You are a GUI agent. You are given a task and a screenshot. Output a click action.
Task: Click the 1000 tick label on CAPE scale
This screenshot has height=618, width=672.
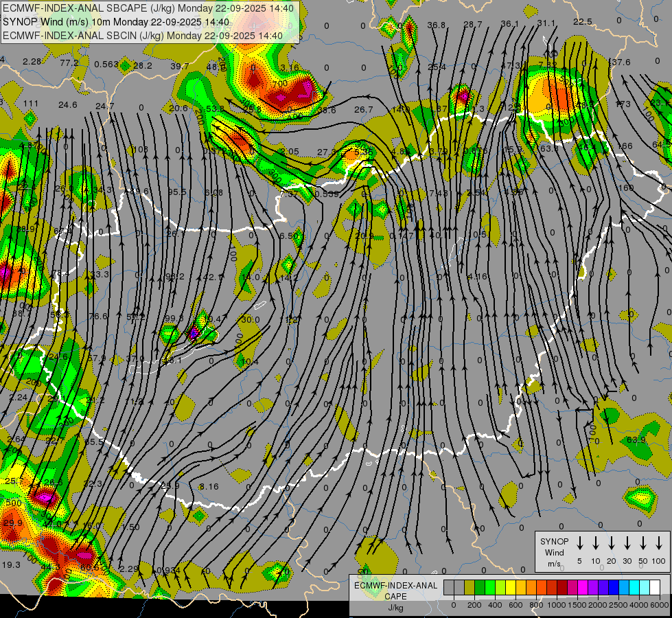(x=556, y=605)
